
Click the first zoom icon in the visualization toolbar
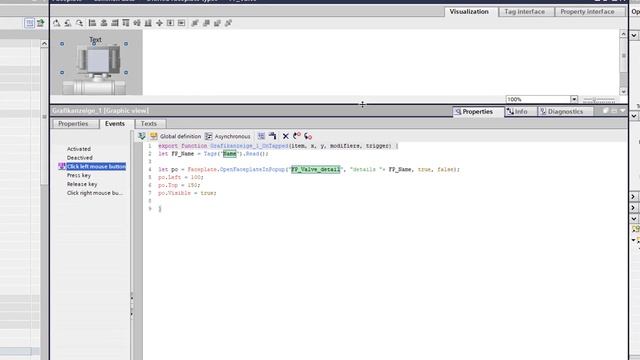[56, 23]
